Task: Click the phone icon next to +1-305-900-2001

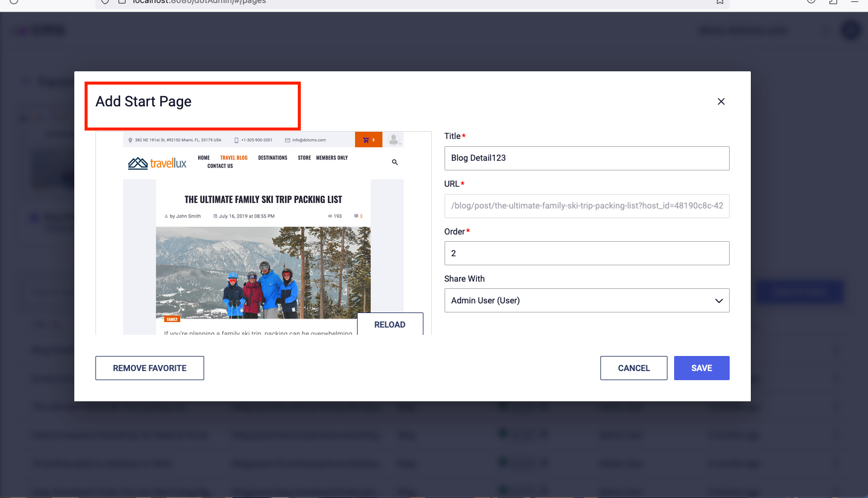Action: [236, 140]
